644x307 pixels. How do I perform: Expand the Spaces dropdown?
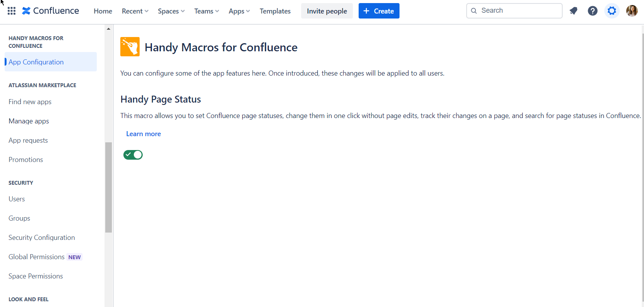[x=171, y=11]
